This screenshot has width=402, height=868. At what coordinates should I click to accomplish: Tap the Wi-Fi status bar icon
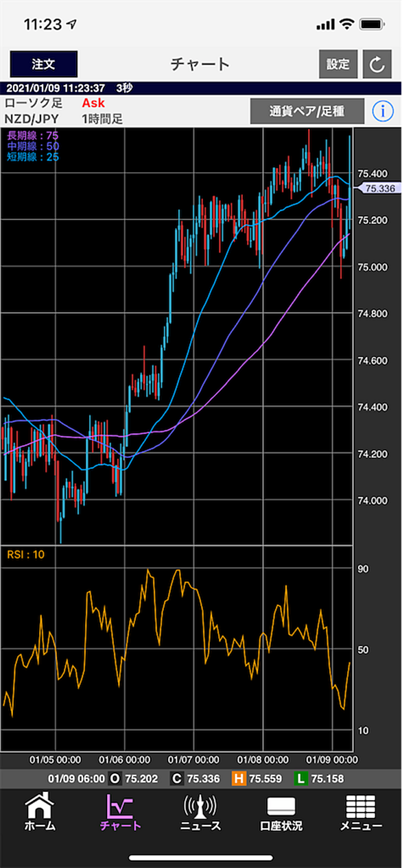[x=346, y=24]
